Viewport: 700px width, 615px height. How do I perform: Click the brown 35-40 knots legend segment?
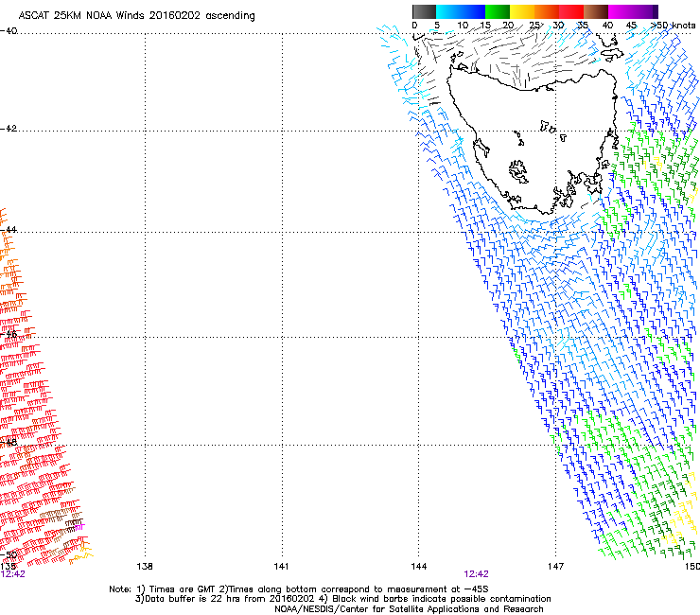point(596,11)
